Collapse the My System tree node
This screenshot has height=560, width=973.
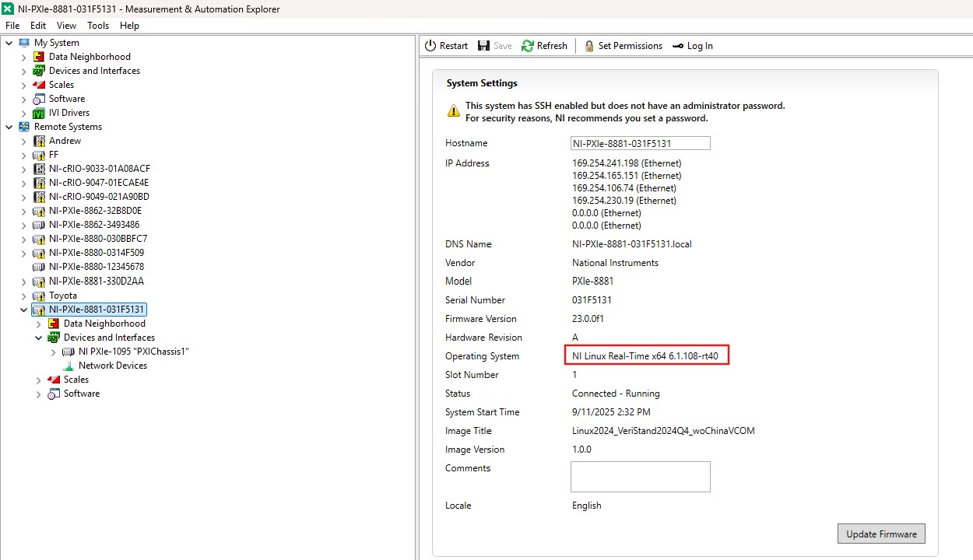click(x=9, y=43)
